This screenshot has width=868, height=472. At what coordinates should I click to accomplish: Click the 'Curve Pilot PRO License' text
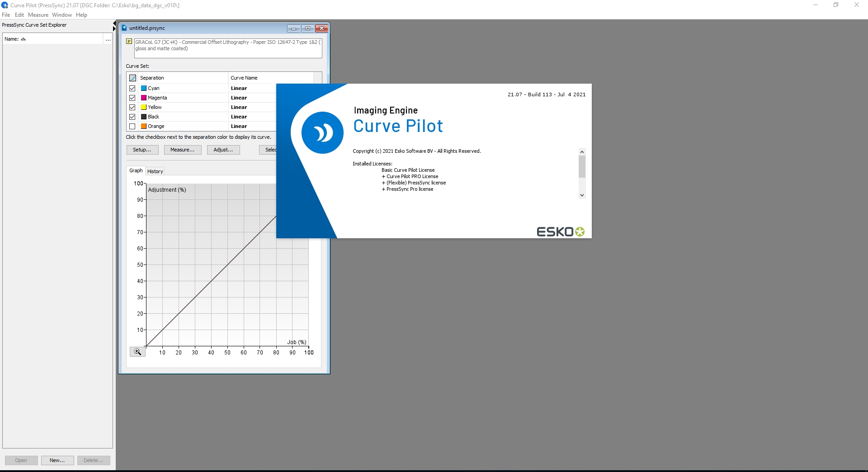pyautogui.click(x=412, y=176)
